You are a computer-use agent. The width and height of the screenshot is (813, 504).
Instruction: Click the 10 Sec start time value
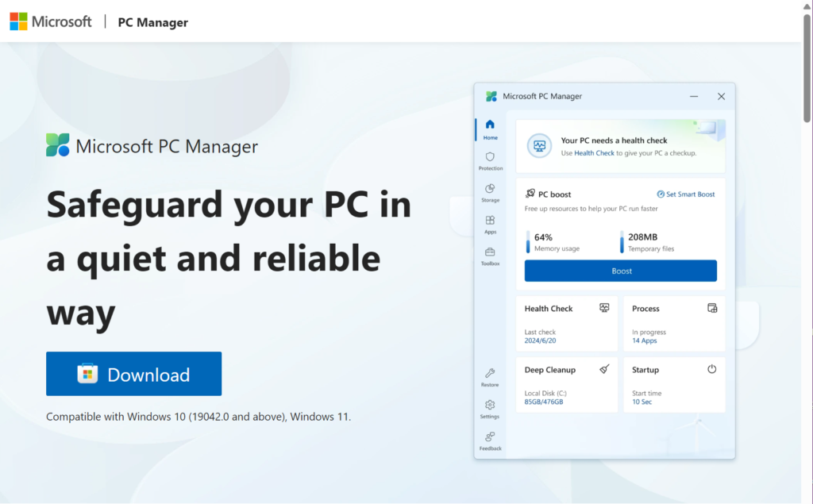point(642,402)
